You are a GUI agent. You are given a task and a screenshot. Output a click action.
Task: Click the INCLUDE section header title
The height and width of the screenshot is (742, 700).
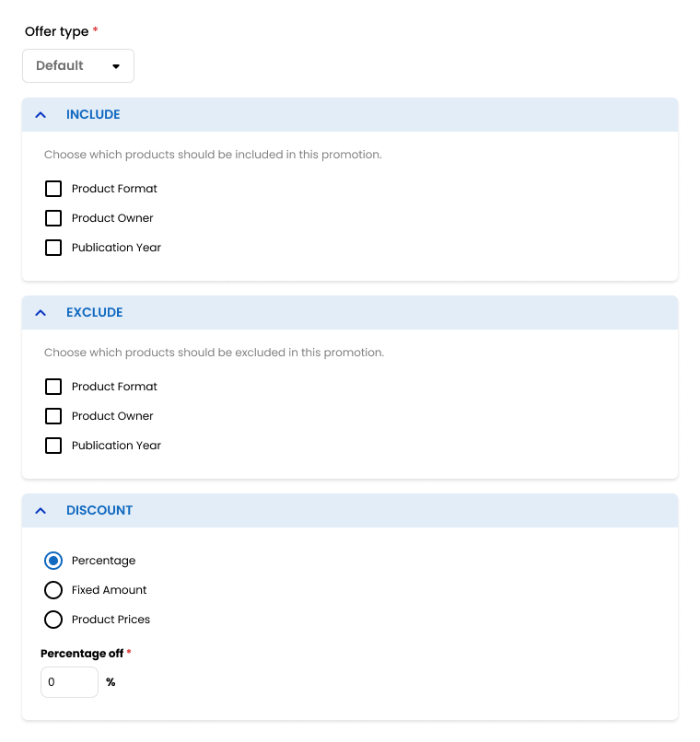[x=93, y=114]
